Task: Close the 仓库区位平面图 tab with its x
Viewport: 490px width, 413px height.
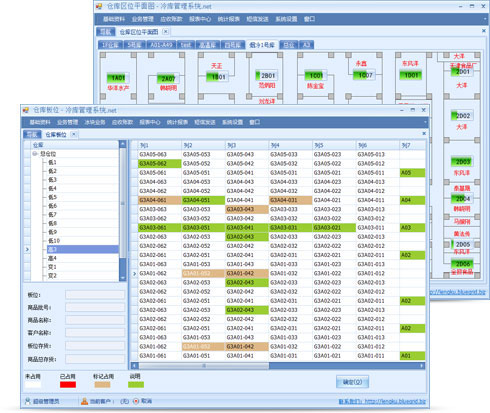Action: pos(166,32)
